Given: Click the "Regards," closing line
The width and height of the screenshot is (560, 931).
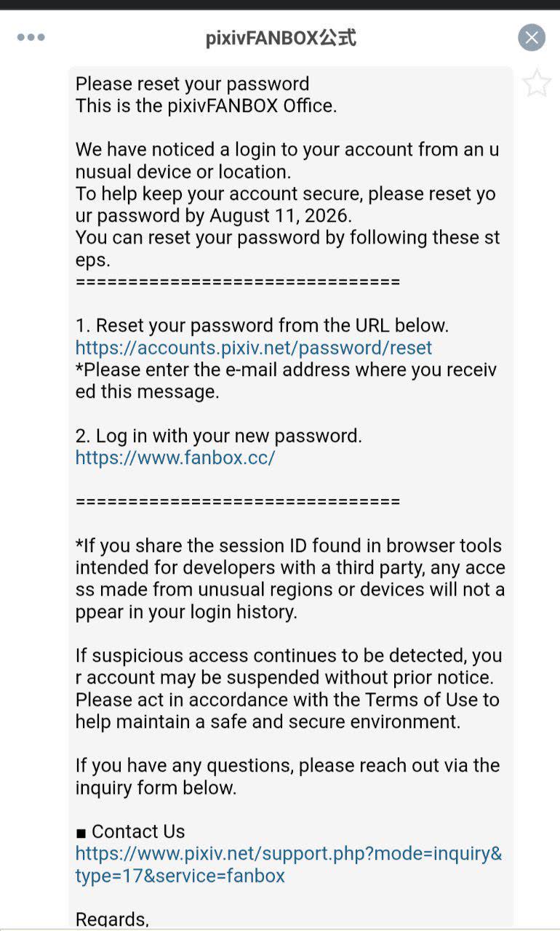Looking at the screenshot, I should pyautogui.click(x=112, y=919).
